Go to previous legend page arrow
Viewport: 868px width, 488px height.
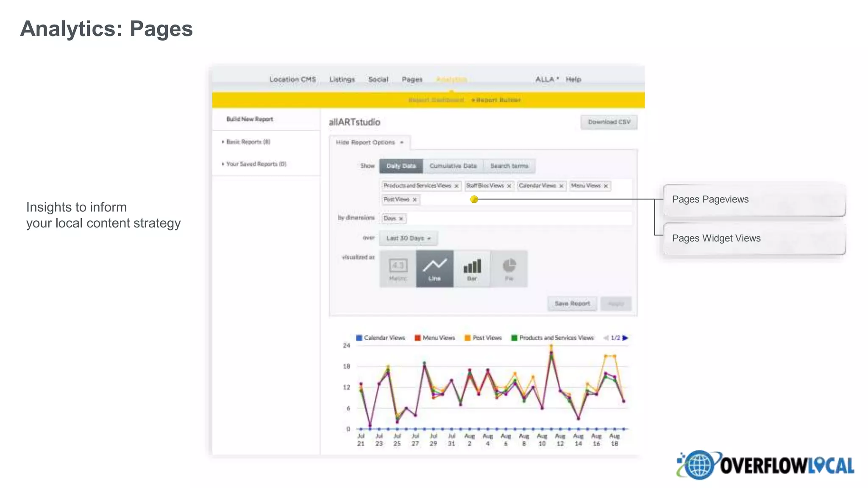[x=606, y=338]
